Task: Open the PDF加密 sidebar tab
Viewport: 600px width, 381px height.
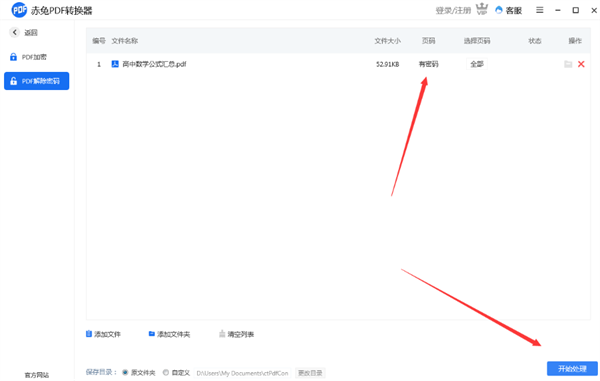Action: click(x=28, y=57)
